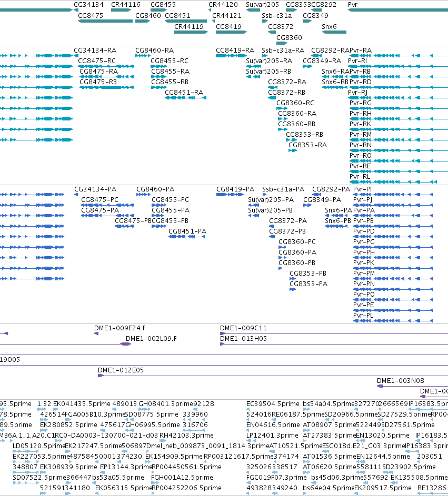Click protein CG8451-PA
This screenshot has width=448, height=496.
pos(187,231)
